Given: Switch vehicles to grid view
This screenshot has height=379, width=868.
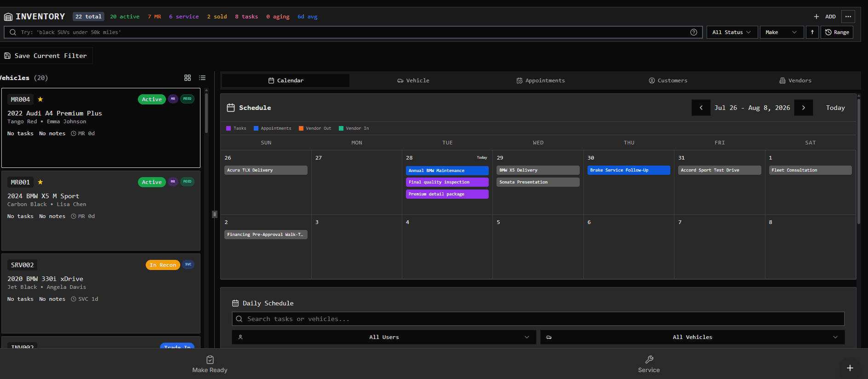Looking at the screenshot, I should tap(188, 78).
